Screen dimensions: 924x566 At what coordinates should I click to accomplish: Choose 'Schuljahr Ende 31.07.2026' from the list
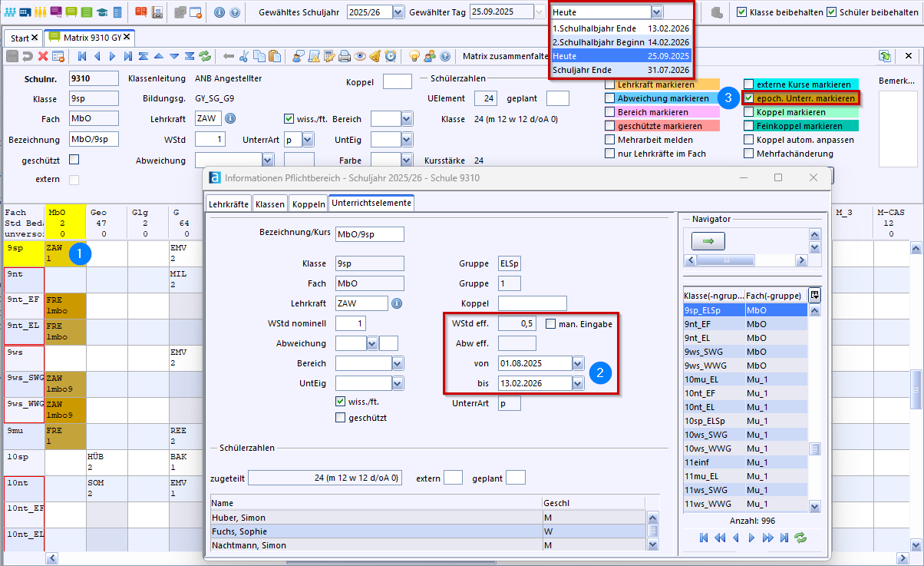pyautogui.click(x=621, y=70)
